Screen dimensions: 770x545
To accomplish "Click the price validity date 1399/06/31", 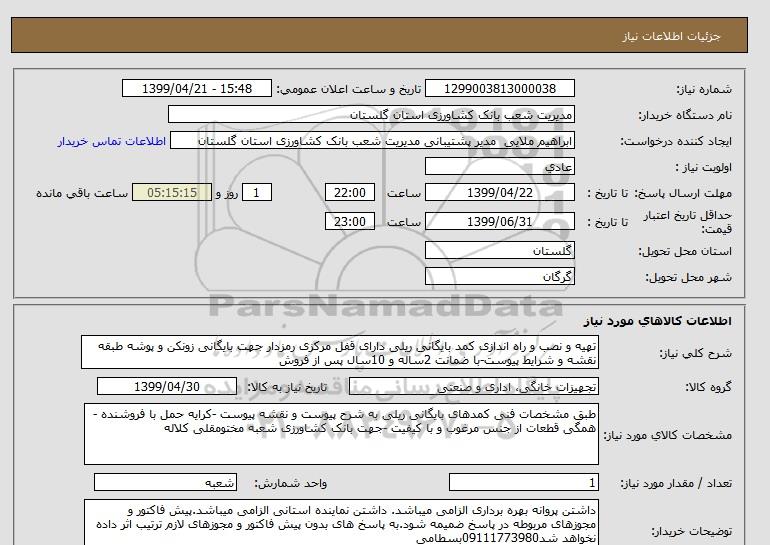I will coord(499,221).
